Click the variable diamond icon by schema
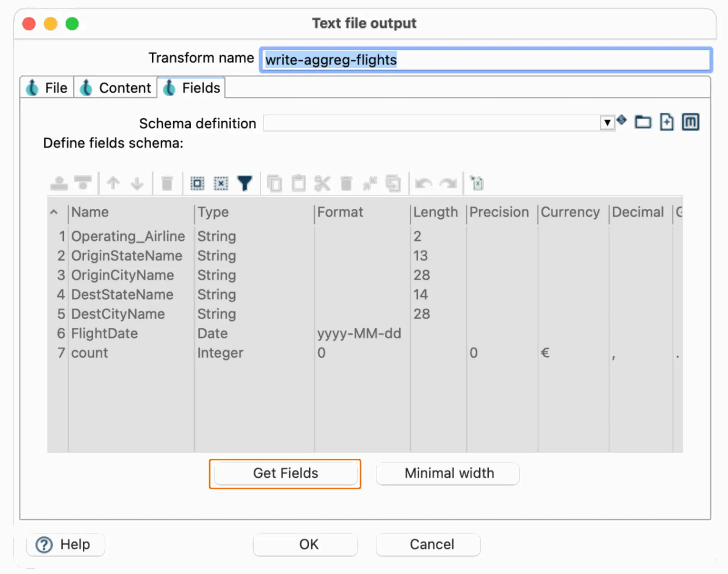 (621, 120)
